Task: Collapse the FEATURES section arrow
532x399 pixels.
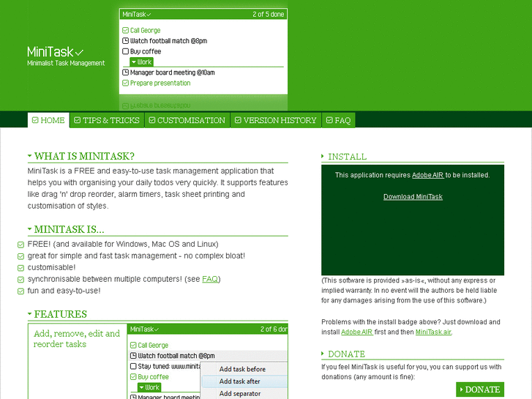Action: tap(30, 314)
